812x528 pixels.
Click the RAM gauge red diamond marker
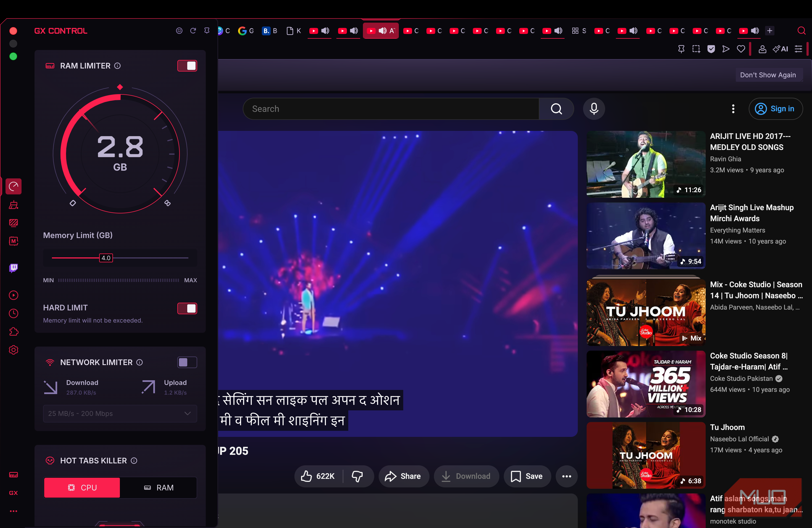pos(120,87)
